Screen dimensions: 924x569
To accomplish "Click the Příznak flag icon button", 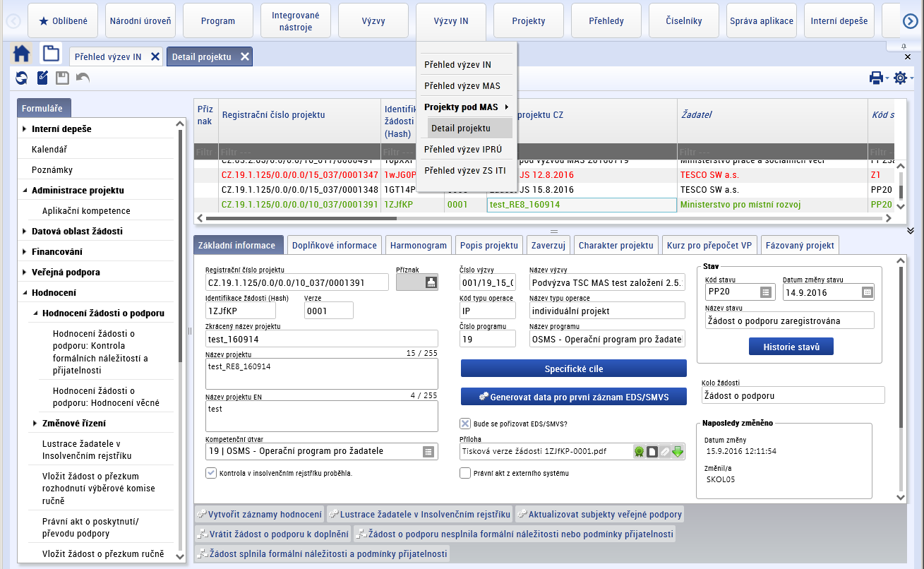I will [x=431, y=282].
